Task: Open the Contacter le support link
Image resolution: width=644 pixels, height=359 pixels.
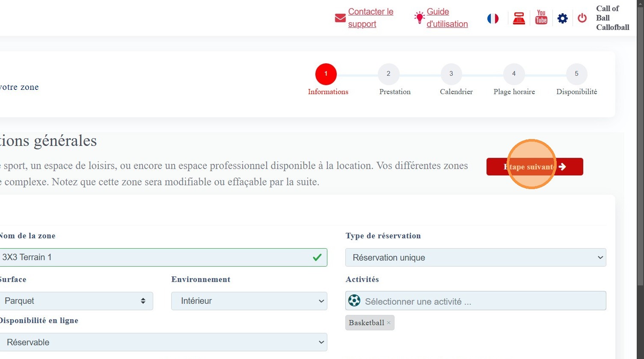Action: pos(371,18)
